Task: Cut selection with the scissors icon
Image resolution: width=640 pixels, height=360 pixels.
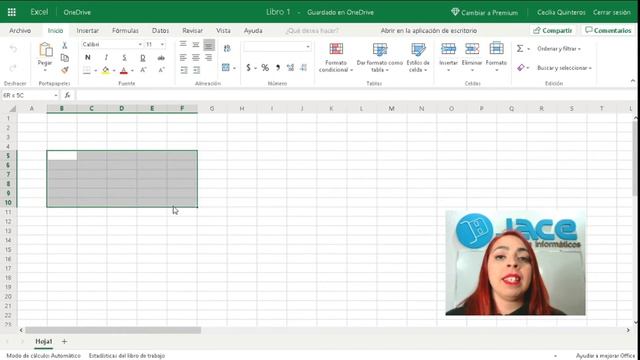Action: tap(64, 45)
